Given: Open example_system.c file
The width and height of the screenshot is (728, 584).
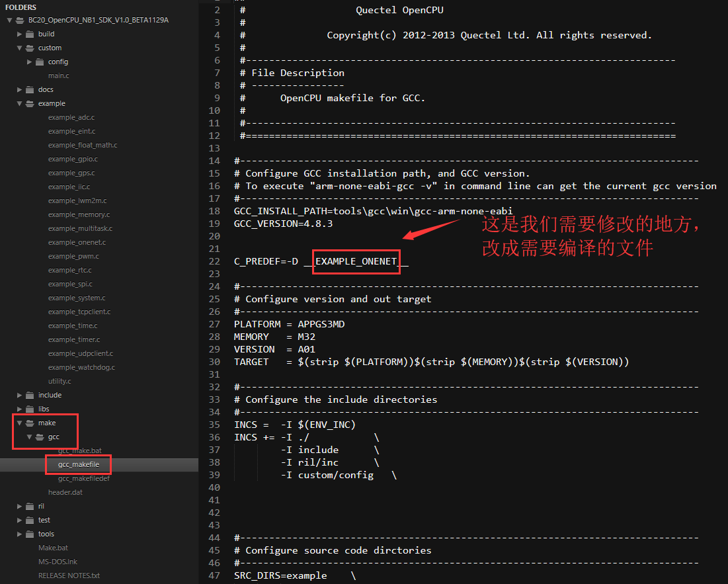Looking at the screenshot, I should tap(77, 298).
